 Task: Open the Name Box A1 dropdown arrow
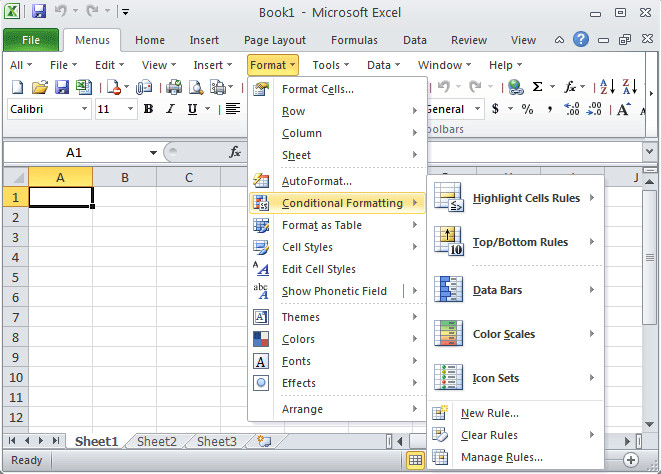pyautogui.click(x=153, y=153)
